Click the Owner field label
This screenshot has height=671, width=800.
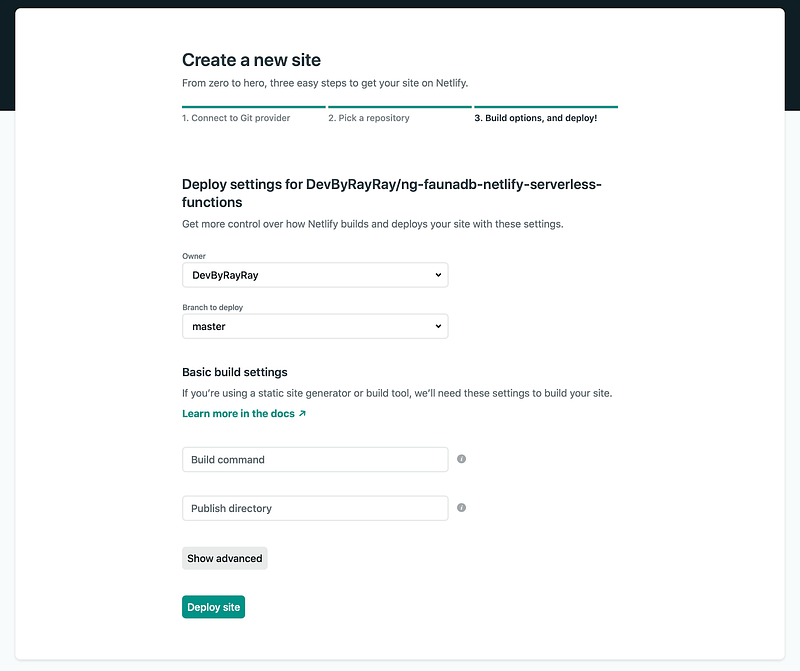click(194, 256)
